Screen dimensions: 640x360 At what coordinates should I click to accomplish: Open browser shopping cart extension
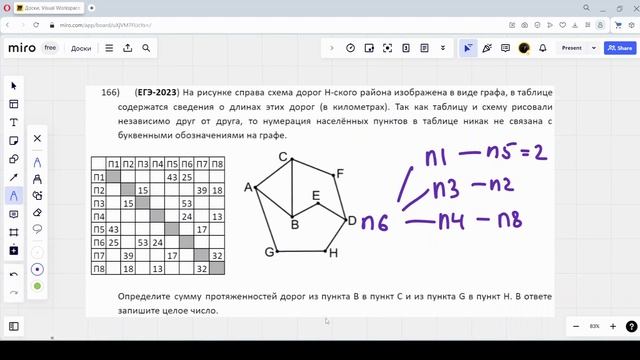click(618, 25)
